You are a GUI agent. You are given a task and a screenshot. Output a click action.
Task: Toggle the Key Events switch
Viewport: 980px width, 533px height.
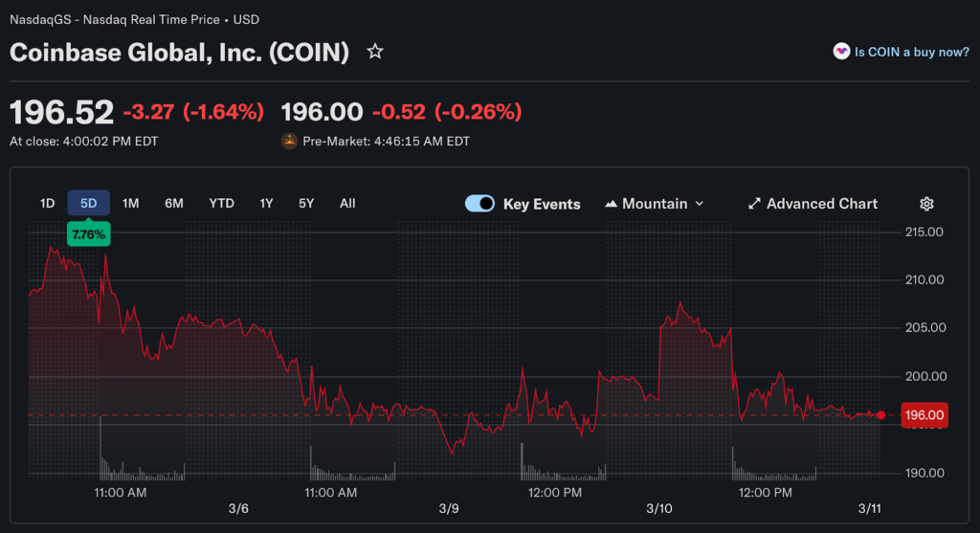[x=479, y=204]
